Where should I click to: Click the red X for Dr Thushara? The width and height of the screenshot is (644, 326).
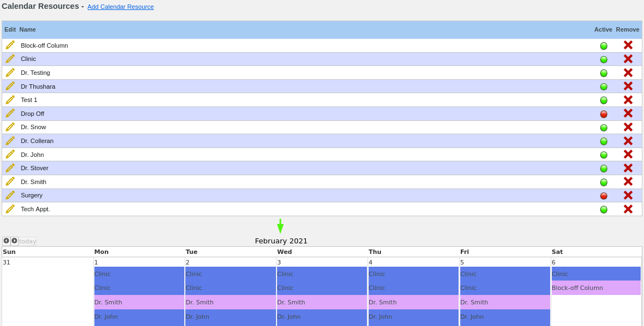tap(628, 86)
